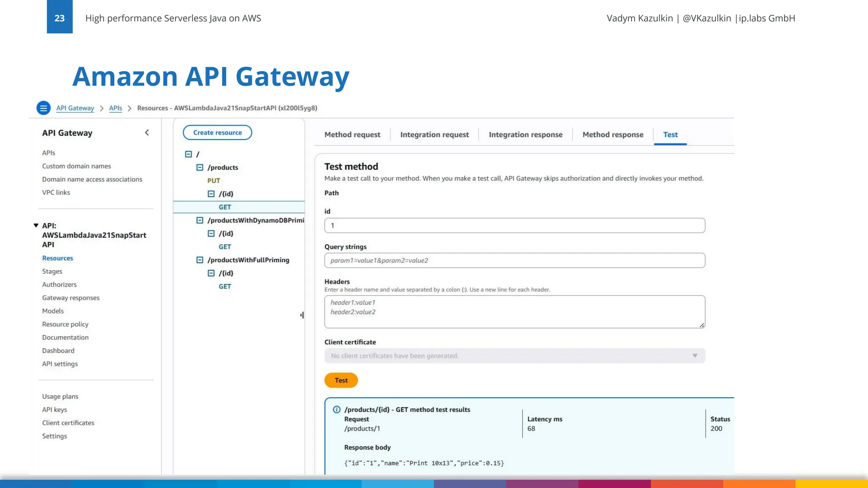Click the Create resource button
This screenshot has height=488, width=868.
pyautogui.click(x=217, y=133)
